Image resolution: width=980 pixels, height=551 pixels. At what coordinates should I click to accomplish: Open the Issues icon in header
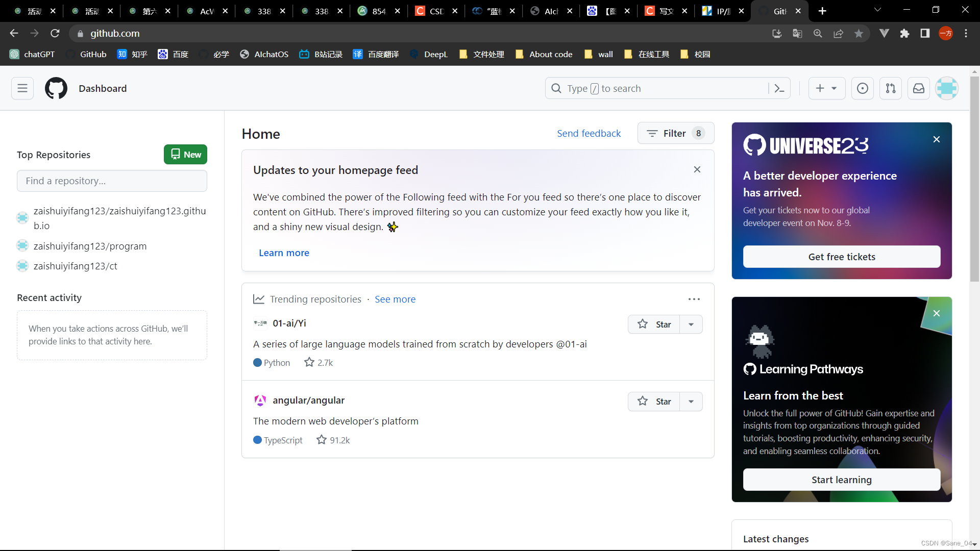[x=863, y=88]
